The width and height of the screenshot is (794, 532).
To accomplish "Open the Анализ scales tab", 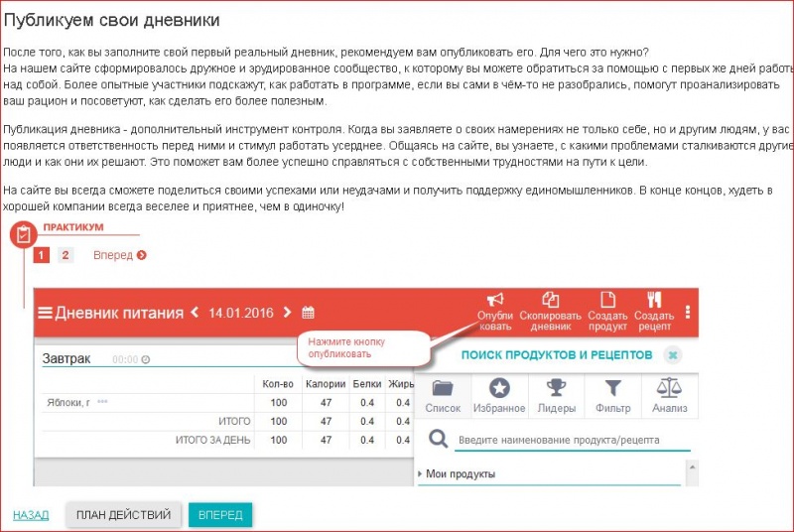I will 669,396.
